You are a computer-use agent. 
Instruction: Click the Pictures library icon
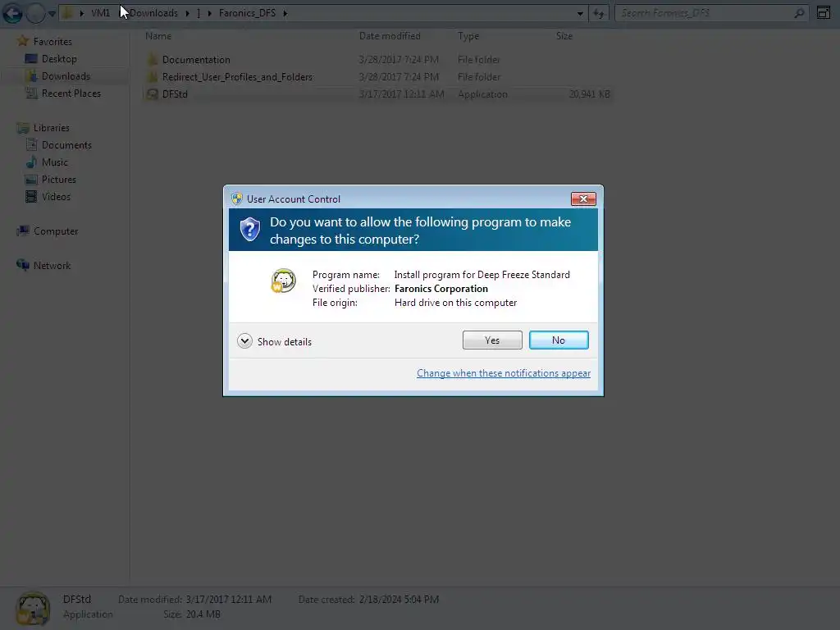pos(32,180)
